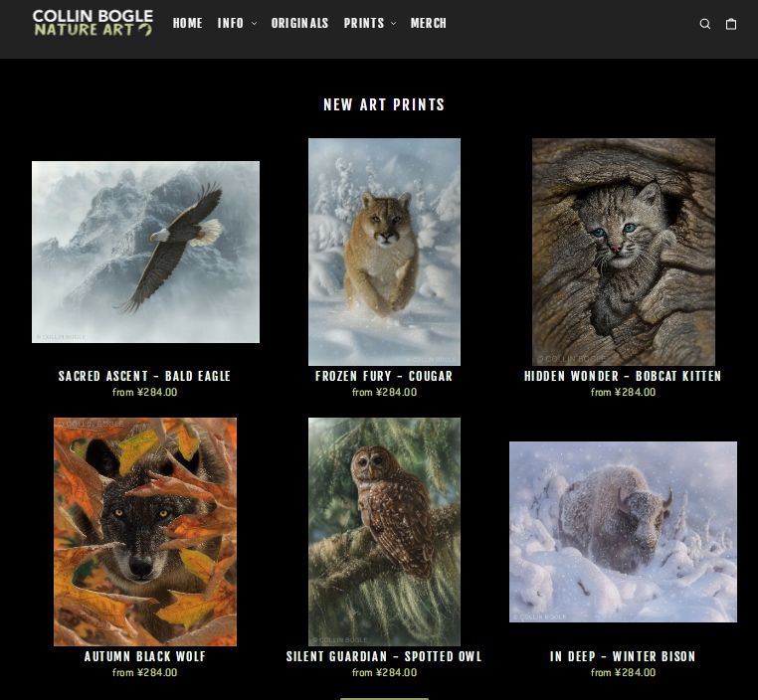Viewport: 758px width, 700px height.
Task: Open the Originals menu item
Action: (x=299, y=23)
